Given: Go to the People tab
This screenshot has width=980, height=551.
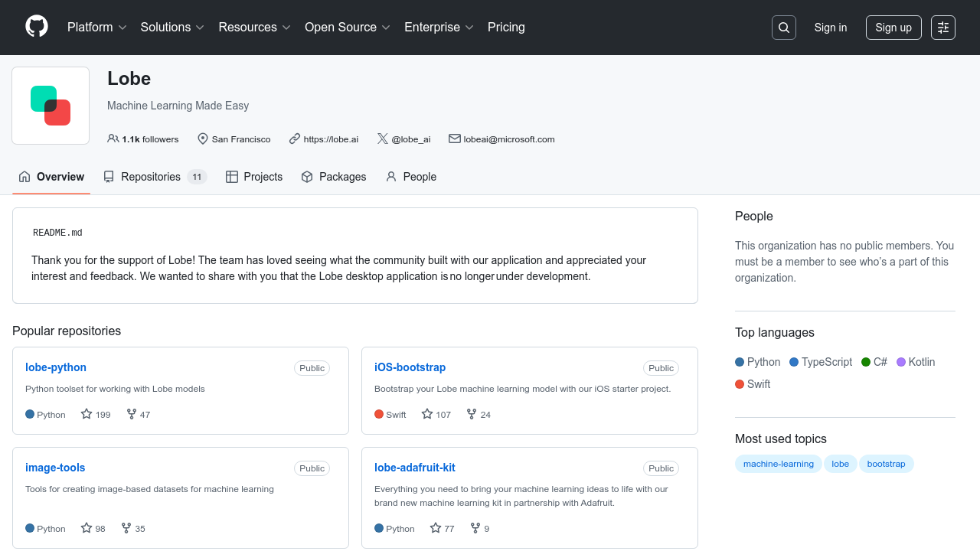Looking at the screenshot, I should pos(411,177).
